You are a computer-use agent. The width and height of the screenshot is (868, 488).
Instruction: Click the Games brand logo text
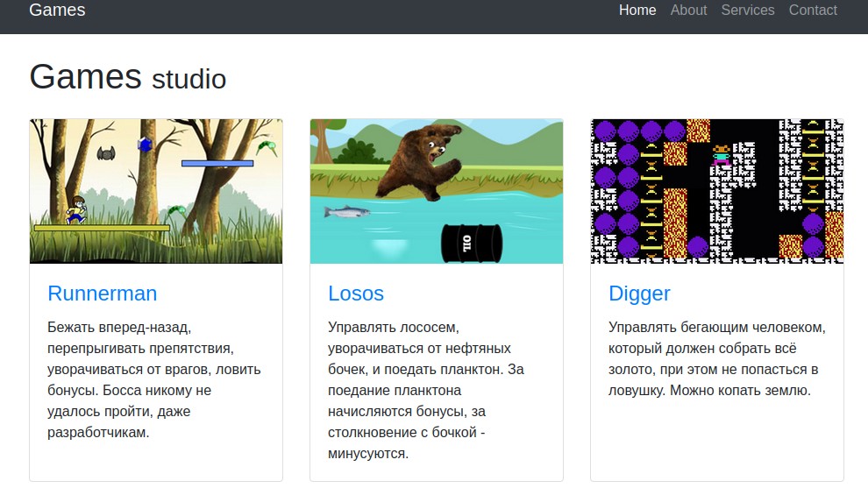coord(57,10)
